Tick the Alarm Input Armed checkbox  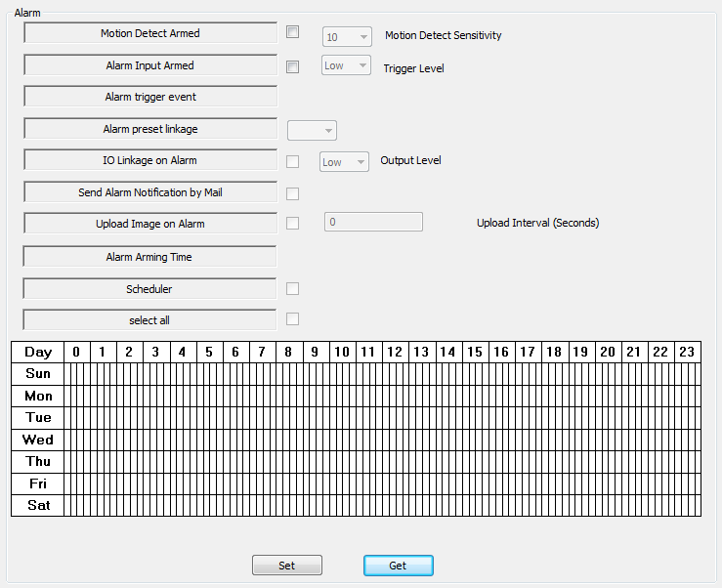coord(292,67)
